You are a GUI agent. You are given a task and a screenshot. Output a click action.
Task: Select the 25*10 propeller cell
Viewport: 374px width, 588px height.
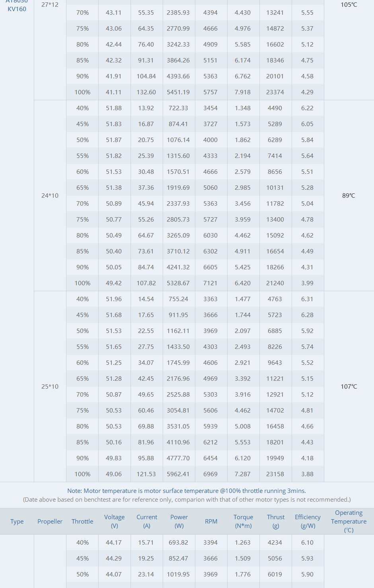tap(50, 386)
